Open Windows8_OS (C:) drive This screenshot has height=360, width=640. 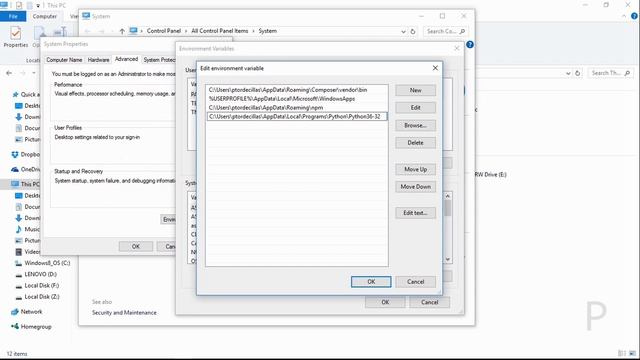click(x=43, y=263)
